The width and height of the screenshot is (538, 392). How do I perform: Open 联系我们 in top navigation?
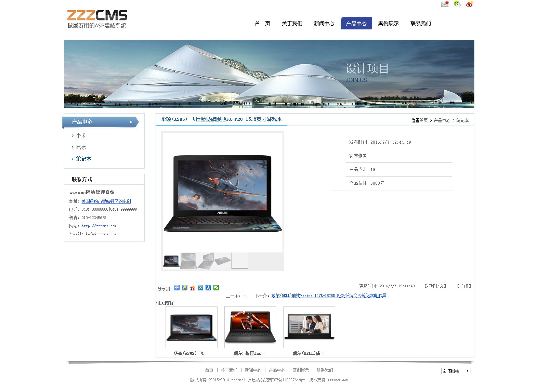tap(421, 23)
